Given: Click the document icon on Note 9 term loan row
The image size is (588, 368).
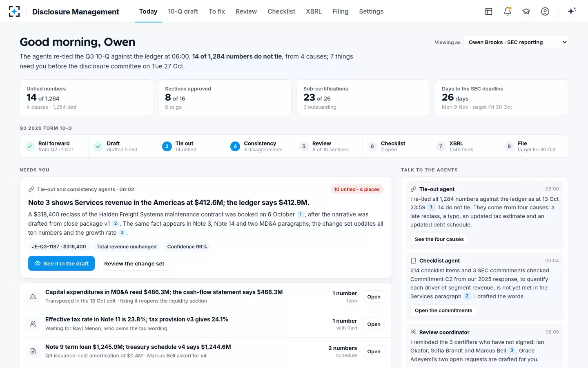Looking at the screenshot, I should pyautogui.click(x=33, y=351).
